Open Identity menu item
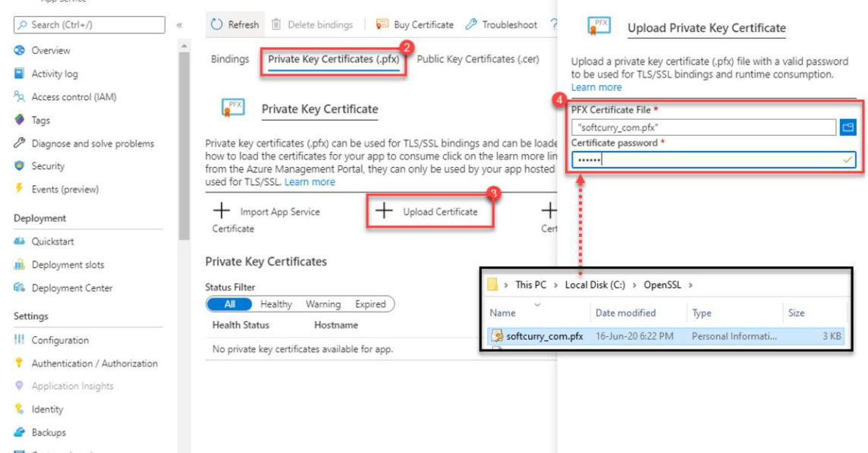Screen dimensions: 868x453 pyautogui.click(x=47, y=409)
